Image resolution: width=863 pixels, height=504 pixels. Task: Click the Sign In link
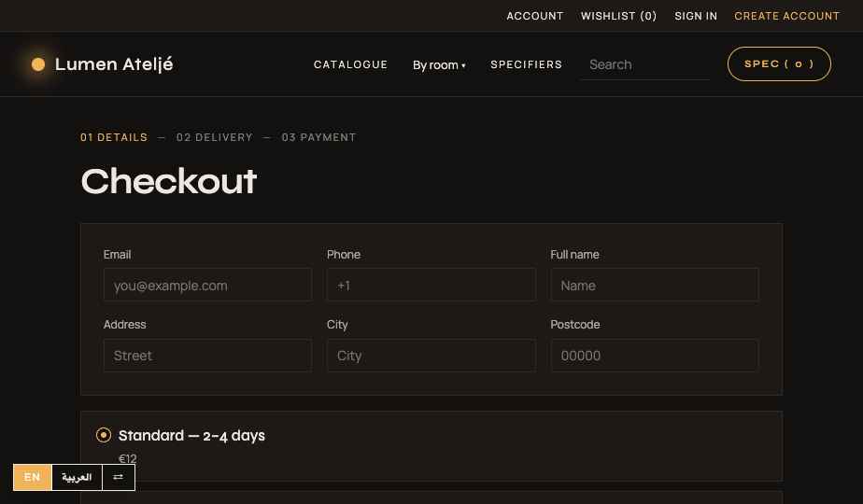[696, 16]
